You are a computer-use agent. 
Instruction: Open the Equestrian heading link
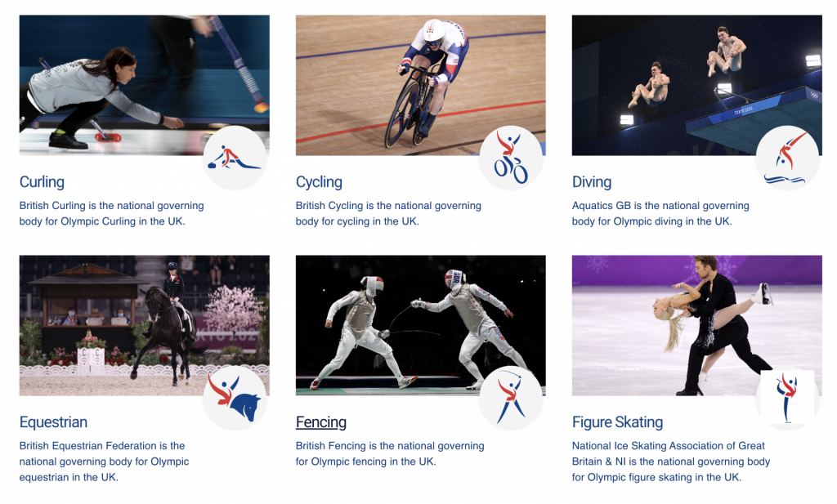(53, 421)
